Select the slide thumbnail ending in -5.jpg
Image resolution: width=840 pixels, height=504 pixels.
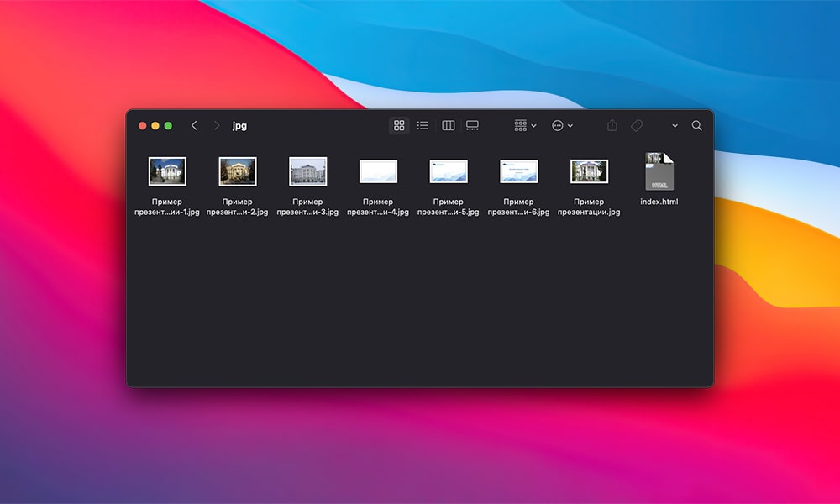click(x=449, y=171)
